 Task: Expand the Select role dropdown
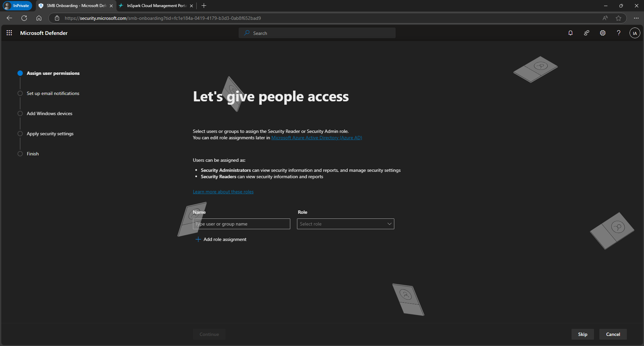point(345,224)
